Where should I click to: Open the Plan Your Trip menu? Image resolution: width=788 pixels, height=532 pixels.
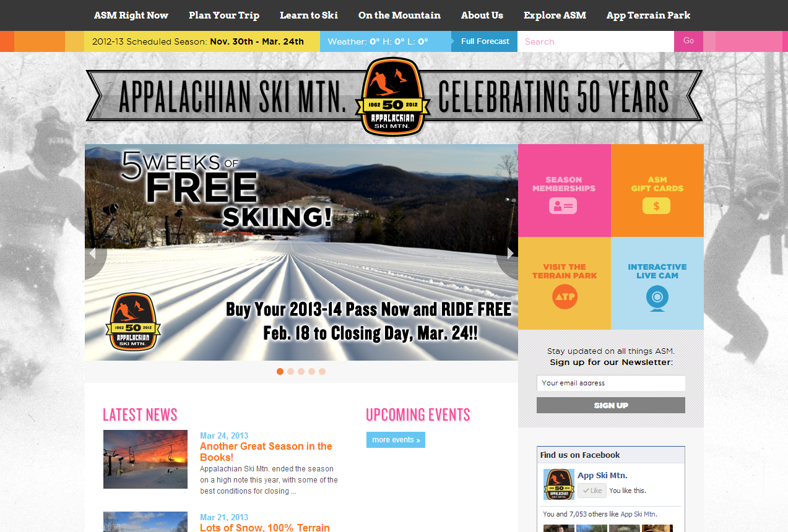click(x=224, y=15)
